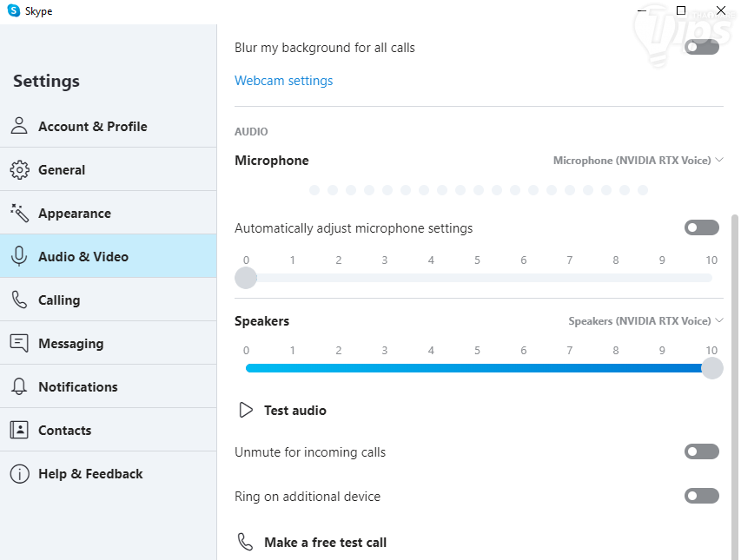Toggle Unmute for incoming calls

pos(701,451)
